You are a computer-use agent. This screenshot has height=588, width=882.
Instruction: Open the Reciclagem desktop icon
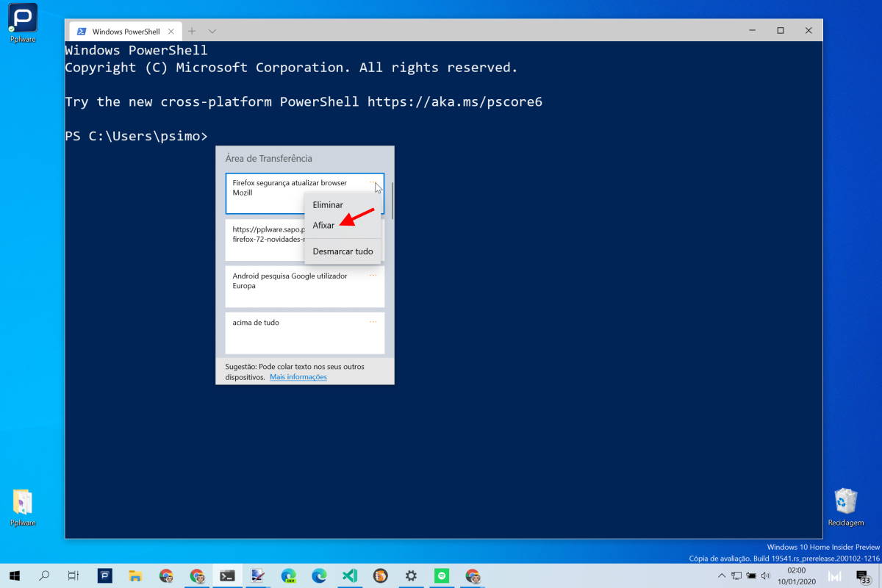coord(845,507)
